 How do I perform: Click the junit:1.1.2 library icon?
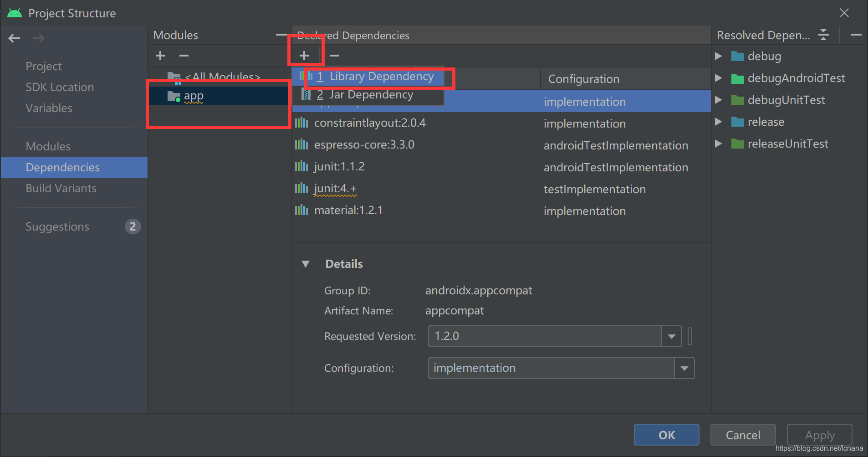pos(301,166)
